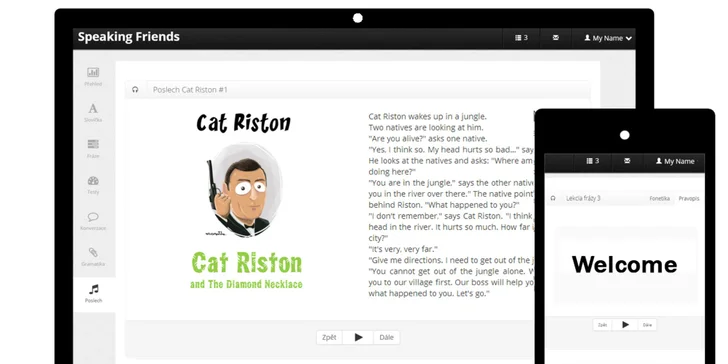The width and height of the screenshot is (728, 364).
Task: Click the Zpět button on desktop
Action: pyautogui.click(x=329, y=338)
